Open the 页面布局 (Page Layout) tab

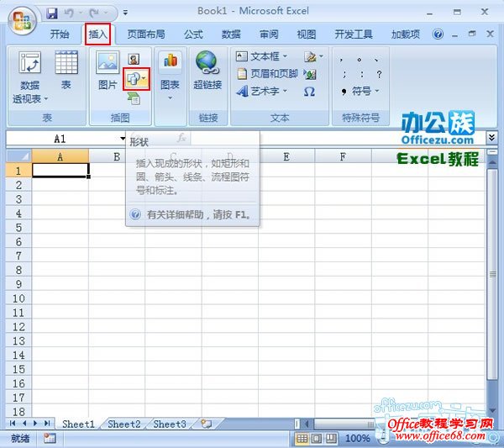tap(145, 34)
